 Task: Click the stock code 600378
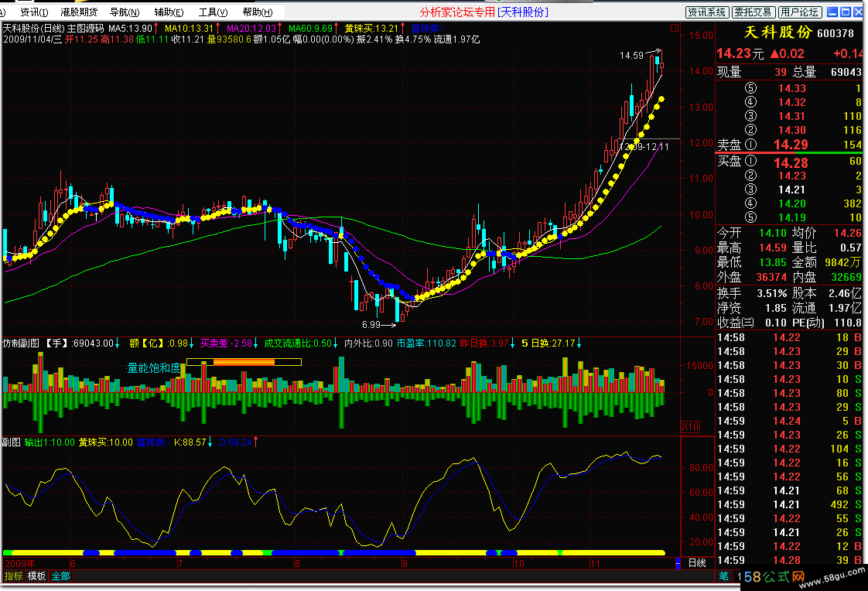(x=836, y=33)
